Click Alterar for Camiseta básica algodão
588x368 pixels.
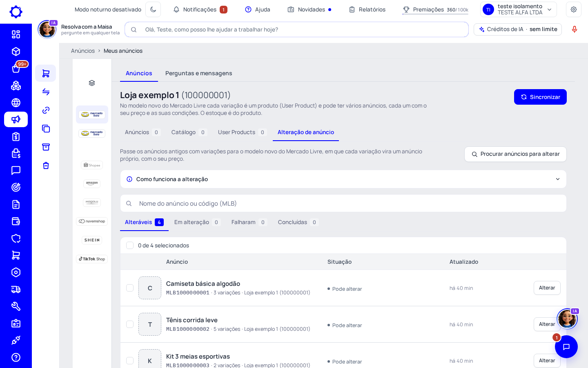click(x=547, y=288)
